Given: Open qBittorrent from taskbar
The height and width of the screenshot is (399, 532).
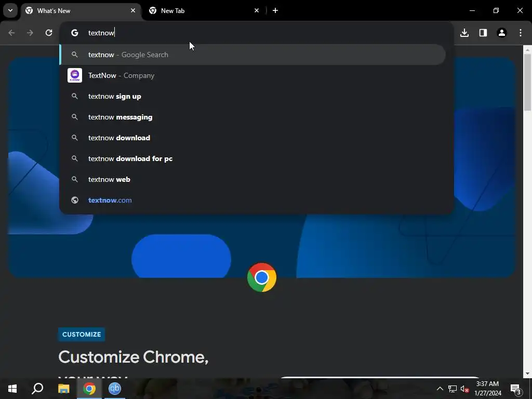Looking at the screenshot, I should (x=115, y=389).
